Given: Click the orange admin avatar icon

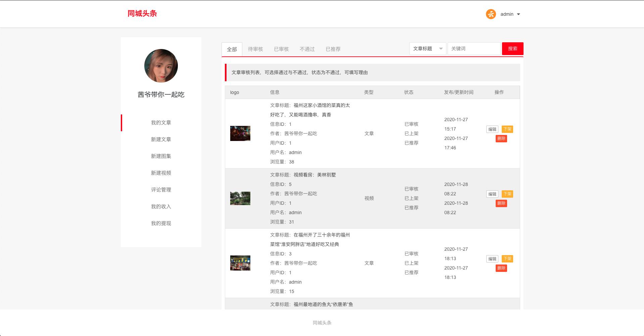Looking at the screenshot, I should (x=491, y=14).
